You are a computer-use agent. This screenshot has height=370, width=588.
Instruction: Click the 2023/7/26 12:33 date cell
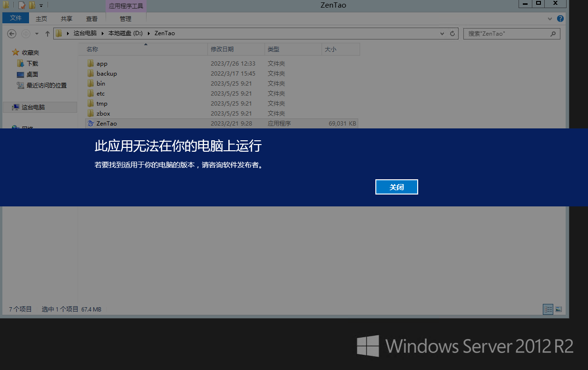pyautogui.click(x=233, y=63)
